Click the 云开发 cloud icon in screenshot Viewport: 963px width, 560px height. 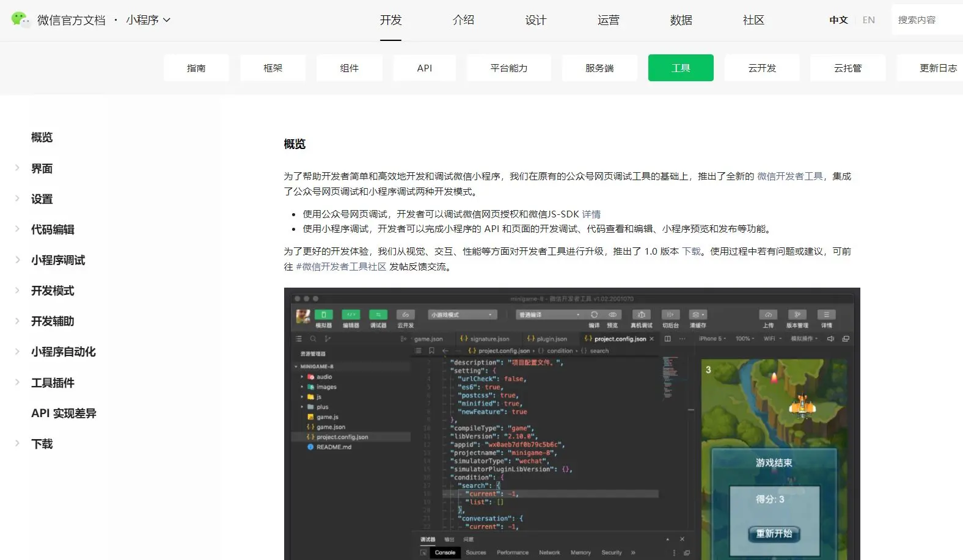405,315
